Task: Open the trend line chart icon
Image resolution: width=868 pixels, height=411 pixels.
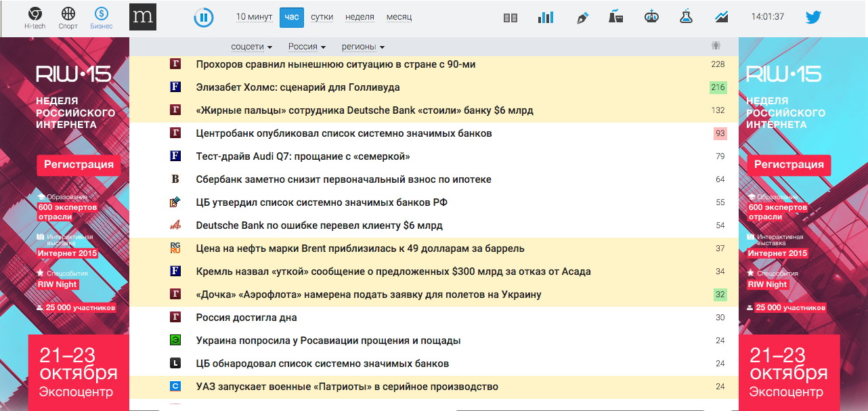Action: (722, 17)
